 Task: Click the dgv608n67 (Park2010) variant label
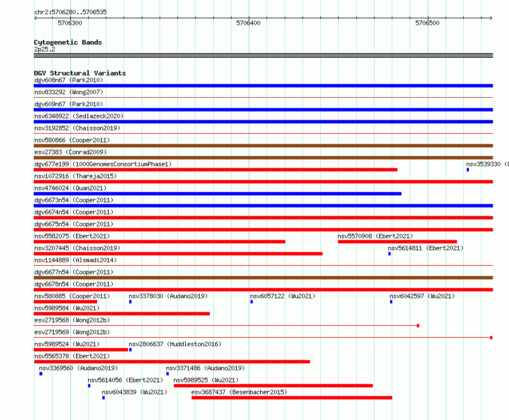tap(69, 80)
